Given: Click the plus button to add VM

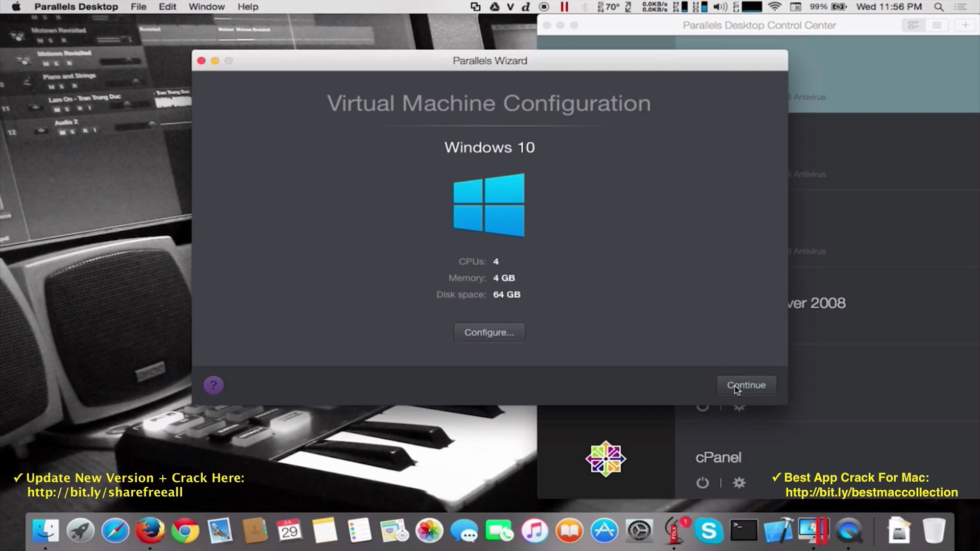Looking at the screenshot, I should point(965,25).
